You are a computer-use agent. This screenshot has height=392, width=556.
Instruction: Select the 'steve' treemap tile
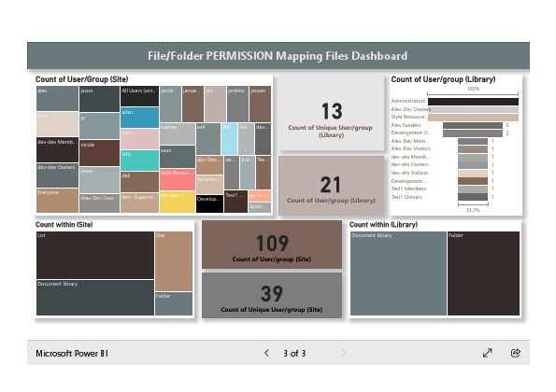pyautogui.click(x=99, y=180)
